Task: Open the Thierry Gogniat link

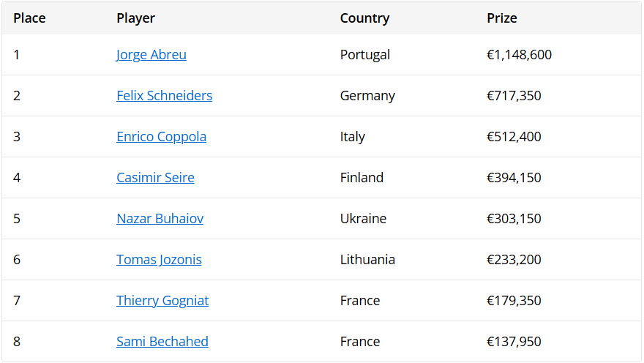Action: point(162,301)
